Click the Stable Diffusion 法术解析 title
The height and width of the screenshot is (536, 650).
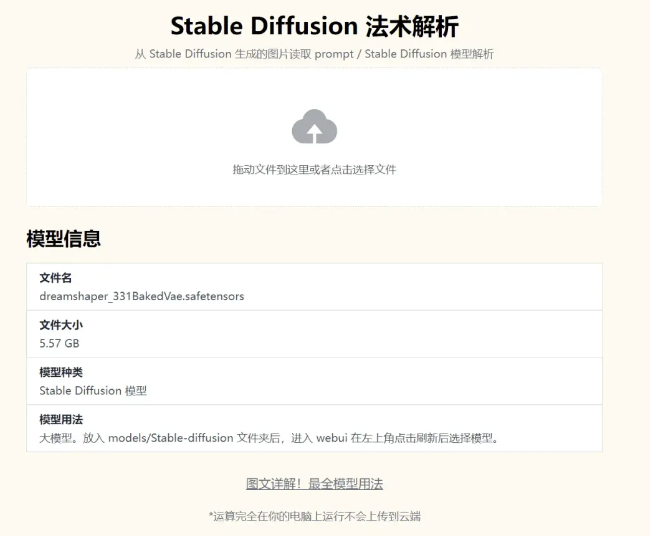(314, 26)
